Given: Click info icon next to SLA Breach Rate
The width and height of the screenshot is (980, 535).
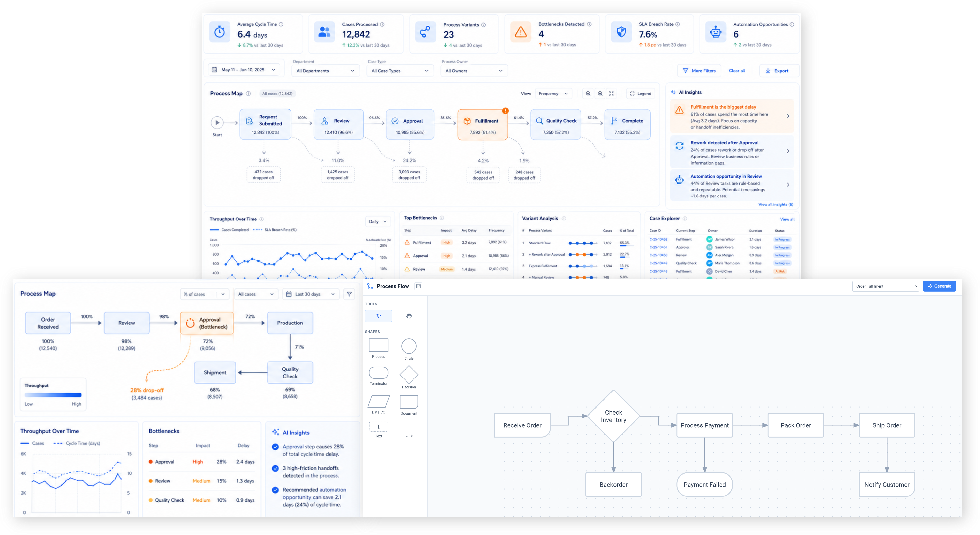Looking at the screenshot, I should point(678,24).
